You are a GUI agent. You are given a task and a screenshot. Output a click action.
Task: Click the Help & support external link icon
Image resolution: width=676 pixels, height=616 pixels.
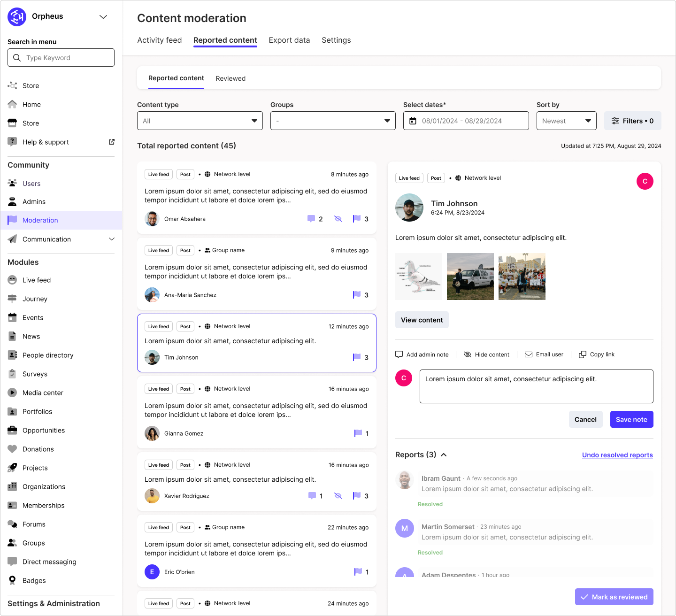(112, 142)
